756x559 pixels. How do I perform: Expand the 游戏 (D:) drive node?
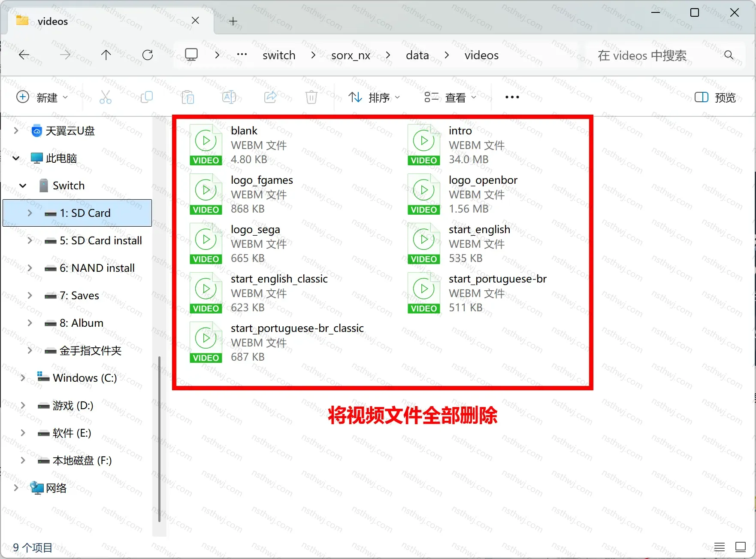coord(23,405)
